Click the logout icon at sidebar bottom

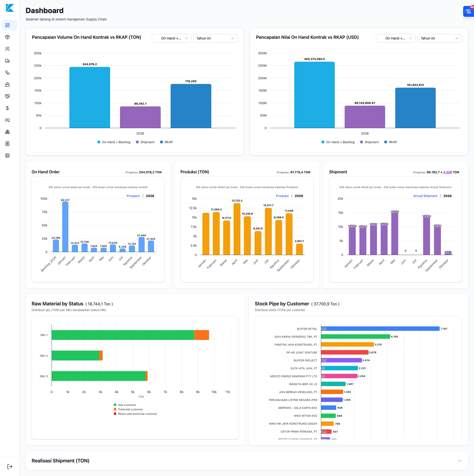coord(10,466)
